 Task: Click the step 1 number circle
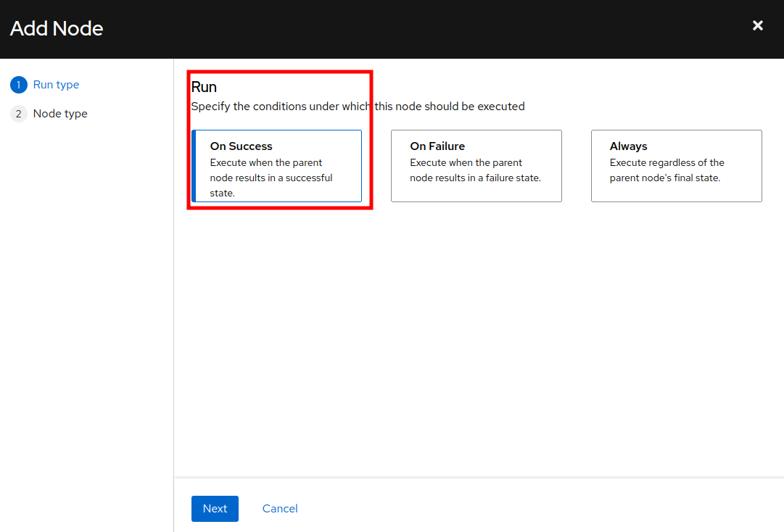(x=18, y=85)
